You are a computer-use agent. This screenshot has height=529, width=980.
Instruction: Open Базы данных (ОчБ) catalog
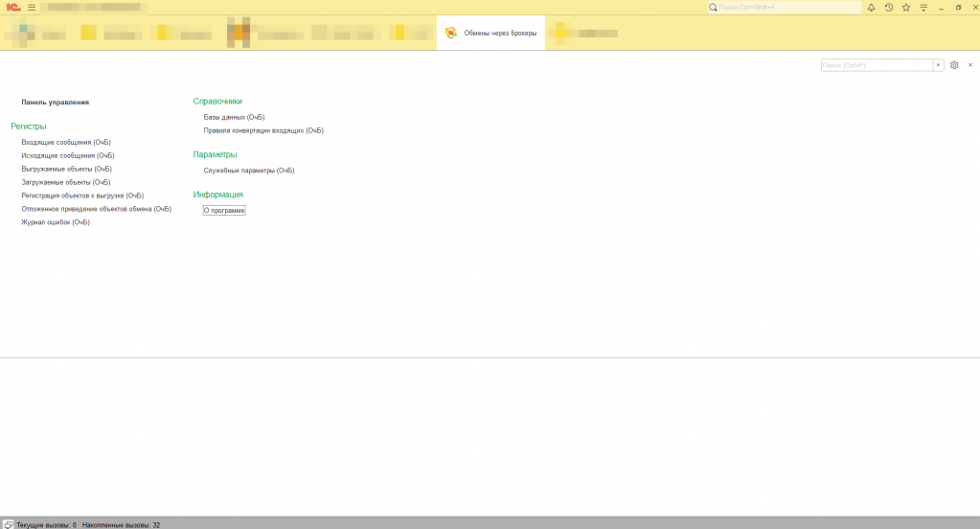234,117
